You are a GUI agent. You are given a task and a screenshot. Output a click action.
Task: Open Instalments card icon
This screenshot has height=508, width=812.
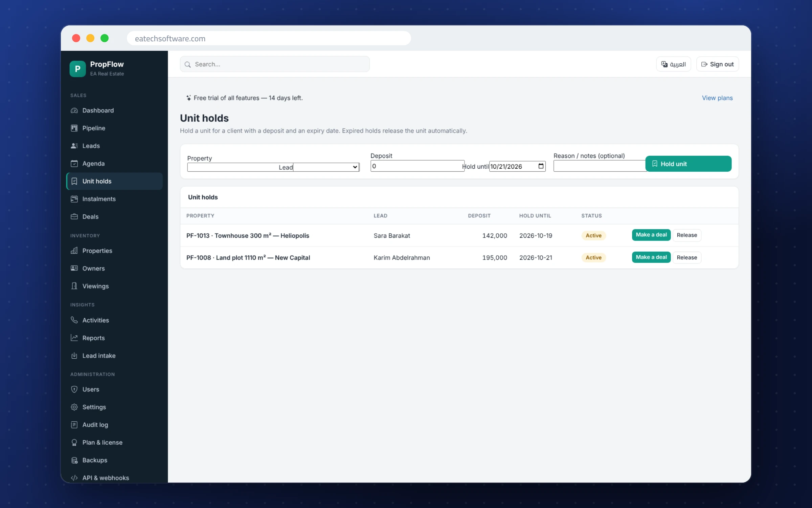click(74, 199)
